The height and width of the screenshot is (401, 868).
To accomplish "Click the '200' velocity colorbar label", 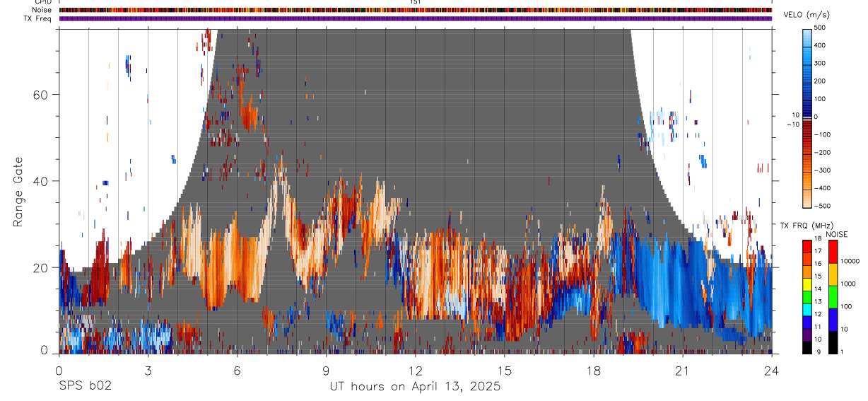I will pyautogui.click(x=820, y=81).
